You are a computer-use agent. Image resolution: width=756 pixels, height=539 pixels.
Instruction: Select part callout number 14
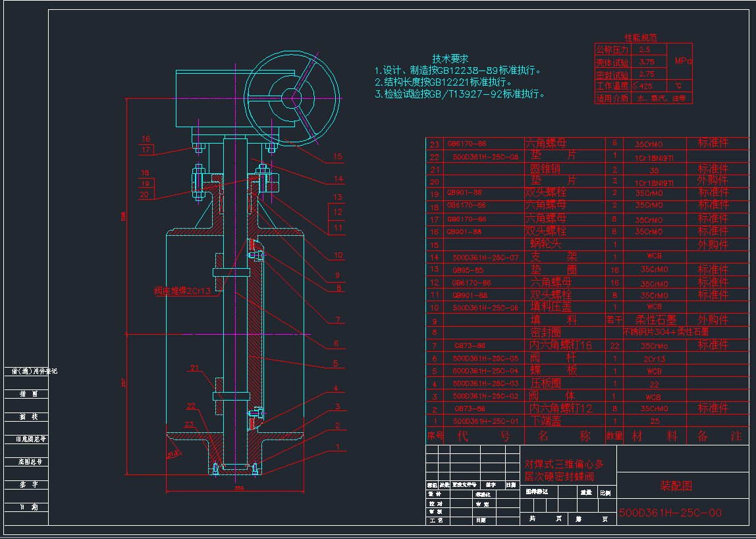(338, 179)
